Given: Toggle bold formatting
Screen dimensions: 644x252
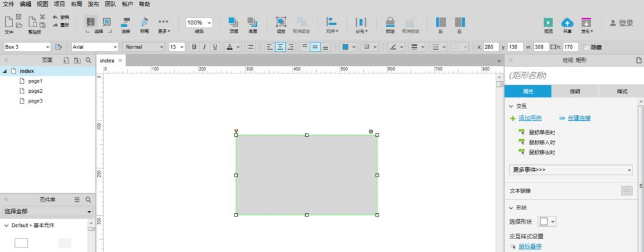Looking at the screenshot, I should coord(194,47).
